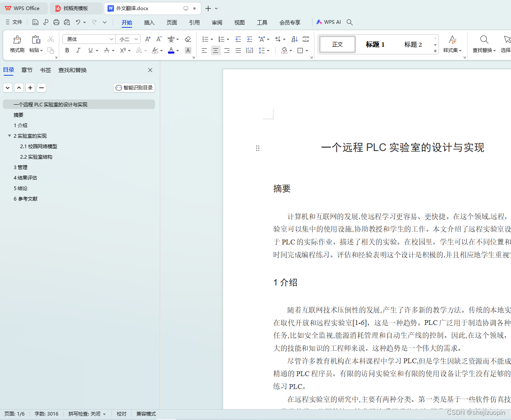Image resolution: width=511 pixels, height=420 pixels.
Task: Click the Redo arrow icon
Action: click(x=94, y=22)
